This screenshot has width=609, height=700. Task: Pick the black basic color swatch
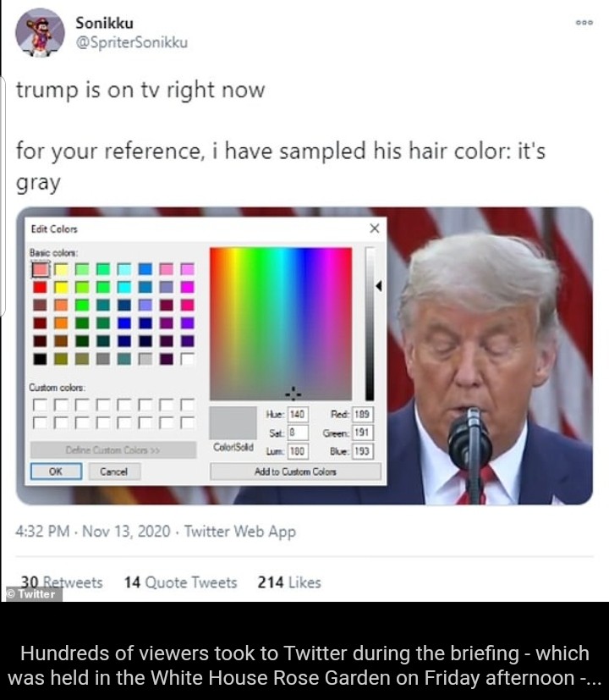click(x=40, y=359)
